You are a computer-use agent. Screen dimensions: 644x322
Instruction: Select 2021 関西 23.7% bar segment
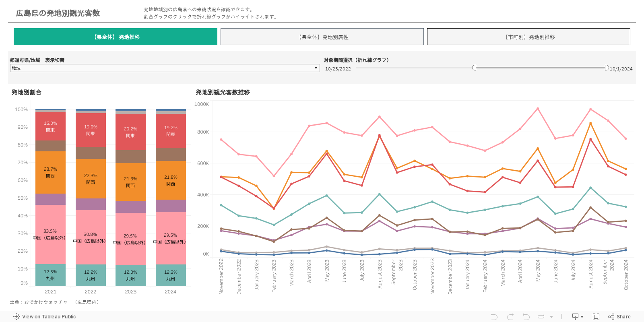coord(50,172)
